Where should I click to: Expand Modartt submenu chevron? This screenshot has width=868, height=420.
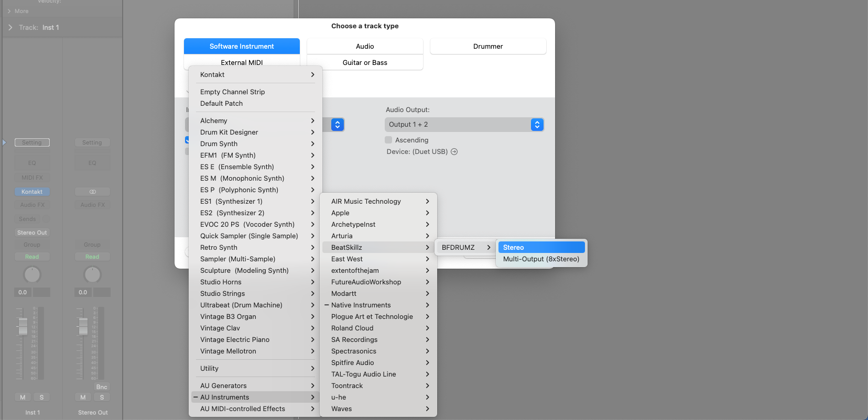[x=427, y=293]
